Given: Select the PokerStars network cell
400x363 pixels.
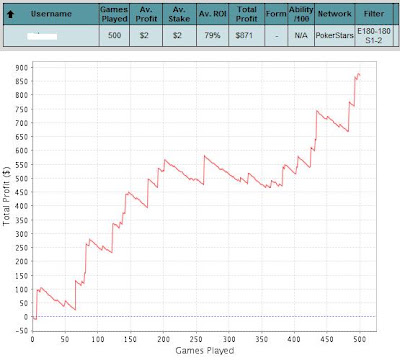Looking at the screenshot, I should click(x=334, y=35).
